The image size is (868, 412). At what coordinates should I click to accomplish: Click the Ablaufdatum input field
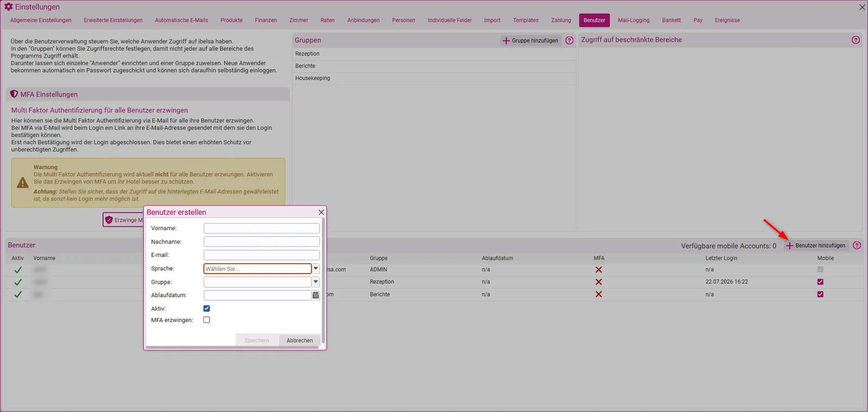click(257, 295)
